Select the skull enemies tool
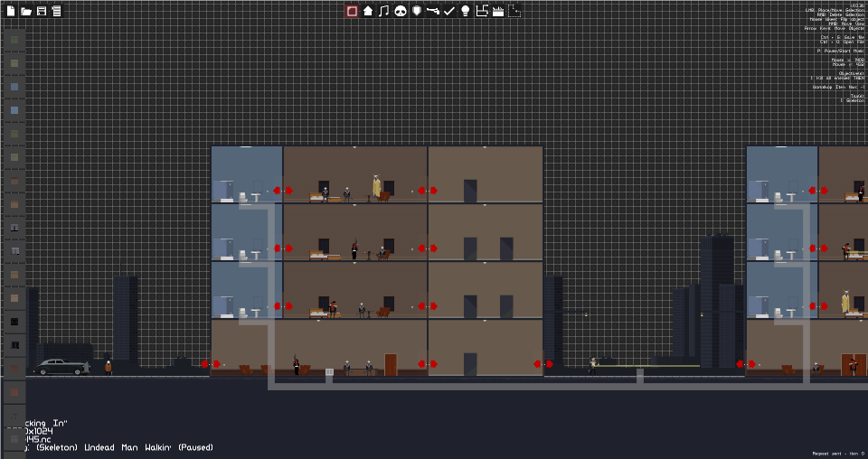Image resolution: width=868 pixels, height=459 pixels. [401, 11]
